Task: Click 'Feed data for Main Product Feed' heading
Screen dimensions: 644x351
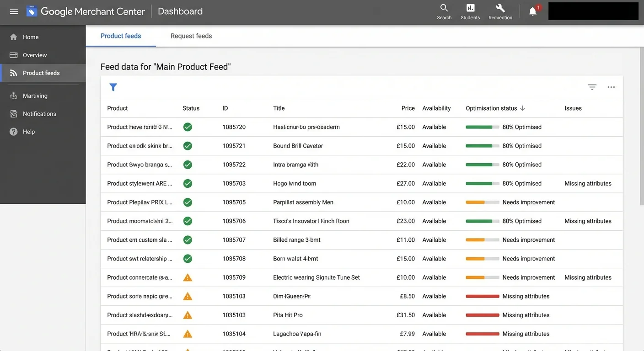Action: click(x=166, y=67)
